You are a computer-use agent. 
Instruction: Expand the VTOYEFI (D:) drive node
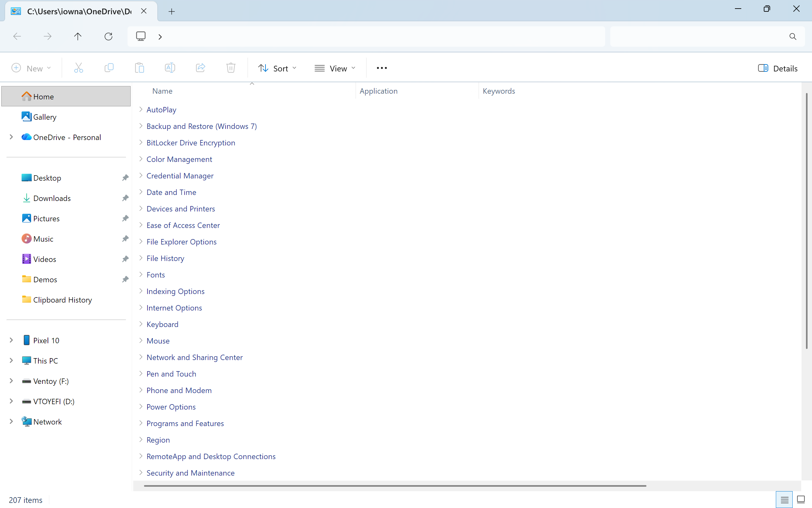point(11,401)
